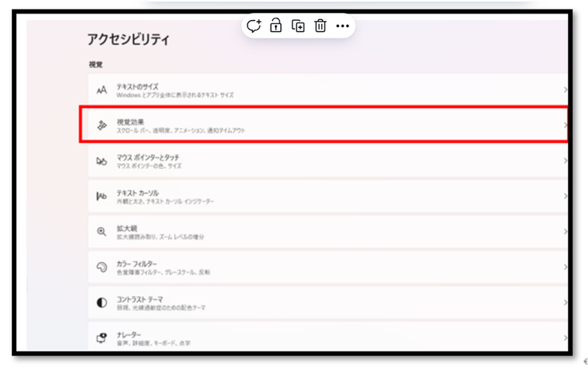Expand the カラー フィルター row chevron
This screenshot has height=369, width=588.
[x=565, y=267]
